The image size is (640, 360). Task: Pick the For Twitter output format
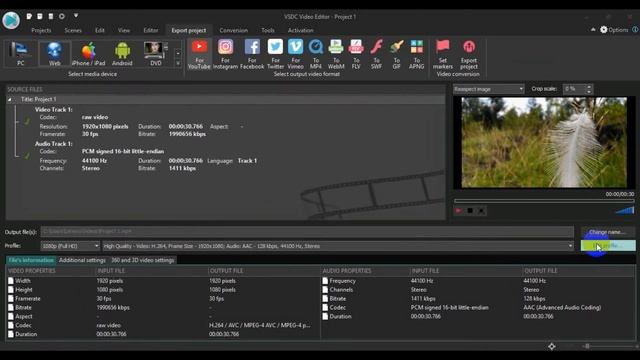pyautogui.click(x=275, y=55)
